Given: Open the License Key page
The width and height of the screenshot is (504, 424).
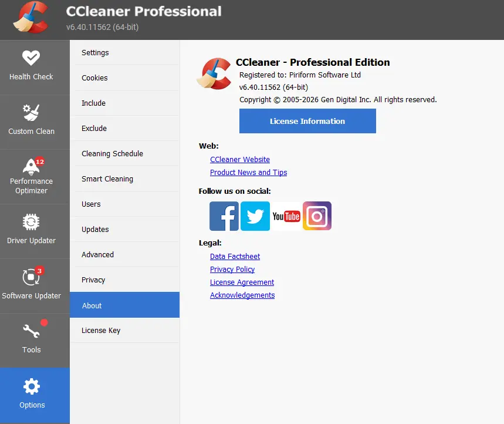Looking at the screenshot, I should [x=124, y=331].
